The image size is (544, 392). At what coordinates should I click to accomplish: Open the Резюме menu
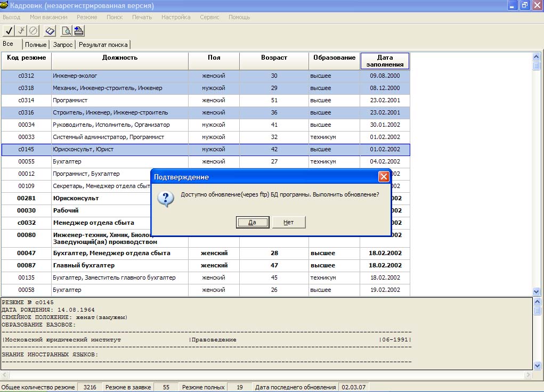pos(87,17)
